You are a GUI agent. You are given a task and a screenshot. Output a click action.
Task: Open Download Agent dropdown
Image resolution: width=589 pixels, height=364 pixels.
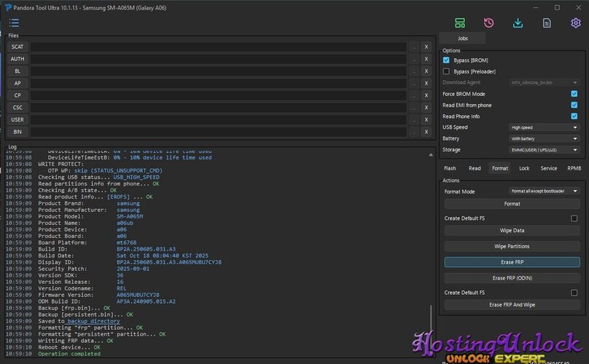(544, 82)
